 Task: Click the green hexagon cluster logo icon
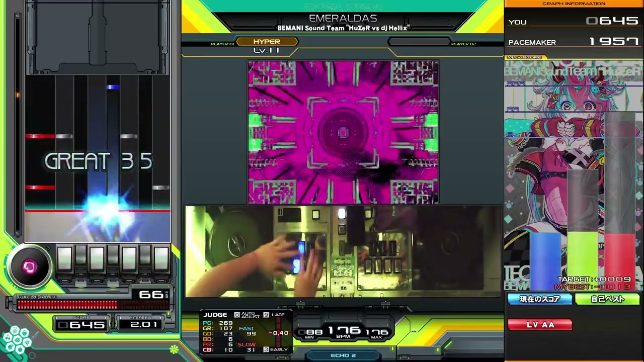17,340
